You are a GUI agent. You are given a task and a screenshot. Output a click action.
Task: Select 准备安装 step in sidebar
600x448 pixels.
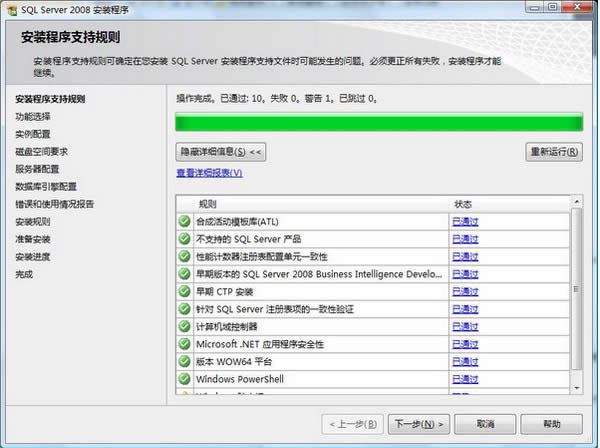33,239
